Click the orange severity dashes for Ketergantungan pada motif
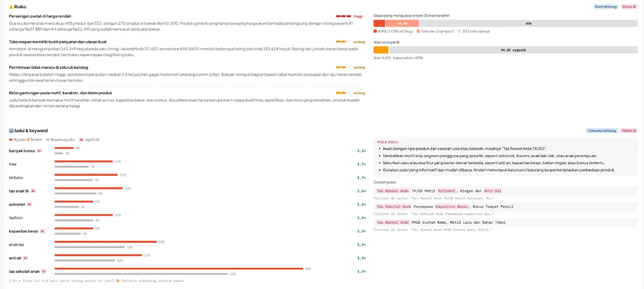644x289 pixels. click(x=344, y=93)
